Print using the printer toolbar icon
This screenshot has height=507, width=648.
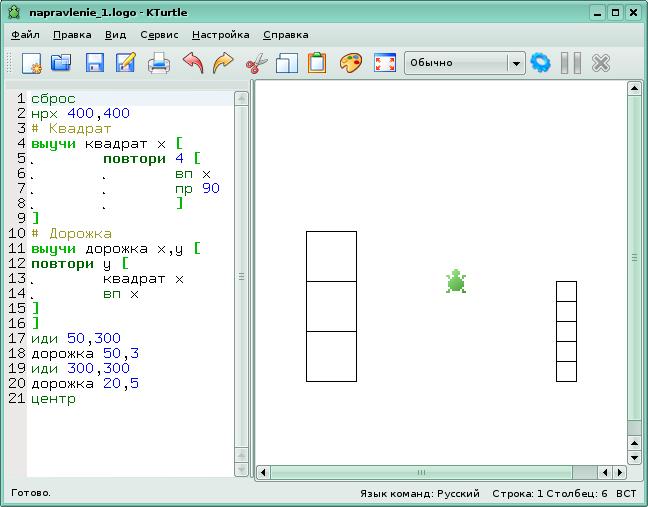159,63
